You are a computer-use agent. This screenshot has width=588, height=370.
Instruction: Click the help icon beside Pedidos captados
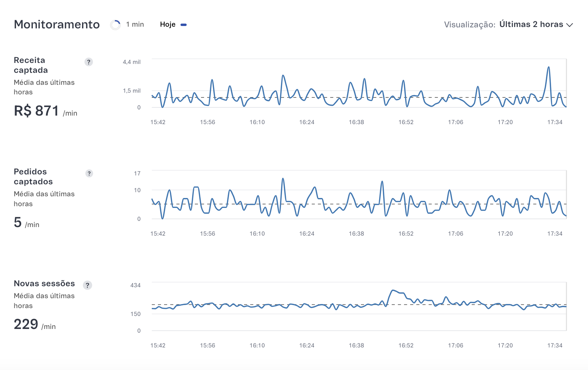coord(89,173)
